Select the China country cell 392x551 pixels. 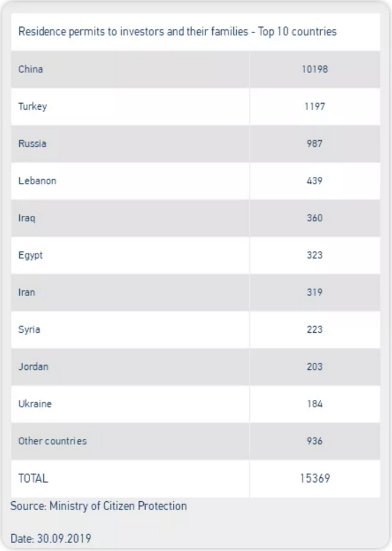point(31,69)
